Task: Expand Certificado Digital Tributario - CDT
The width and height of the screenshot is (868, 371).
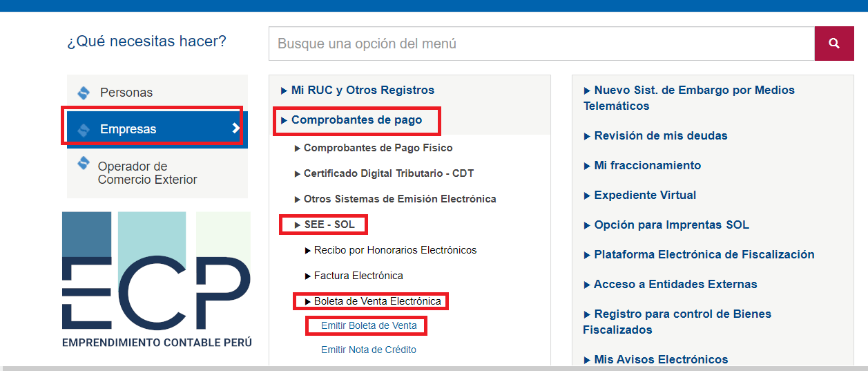Action: [384, 173]
